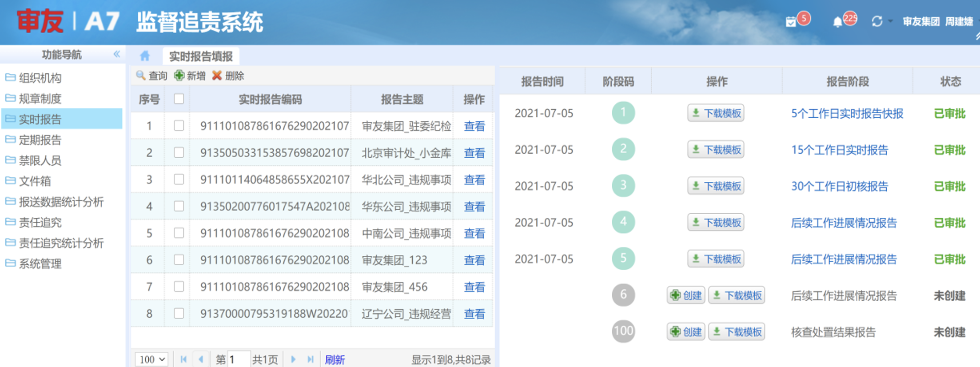The height and width of the screenshot is (367, 980).
Task: Check the box for row 5 中南公司_违规事项
Action: (179, 233)
